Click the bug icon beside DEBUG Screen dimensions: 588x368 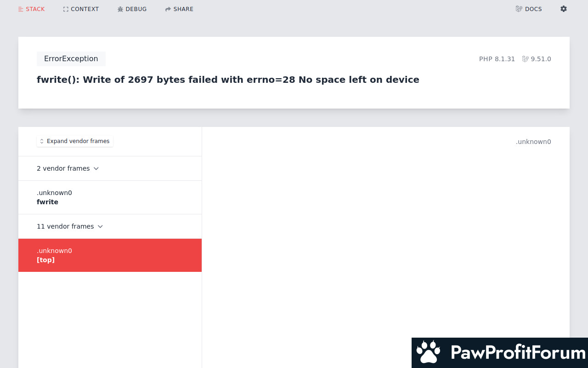[120, 9]
